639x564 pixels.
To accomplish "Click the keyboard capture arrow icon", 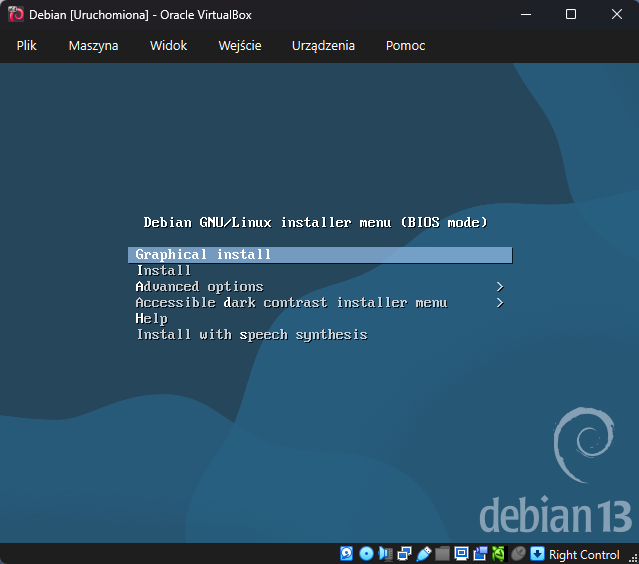I will tap(537, 554).
